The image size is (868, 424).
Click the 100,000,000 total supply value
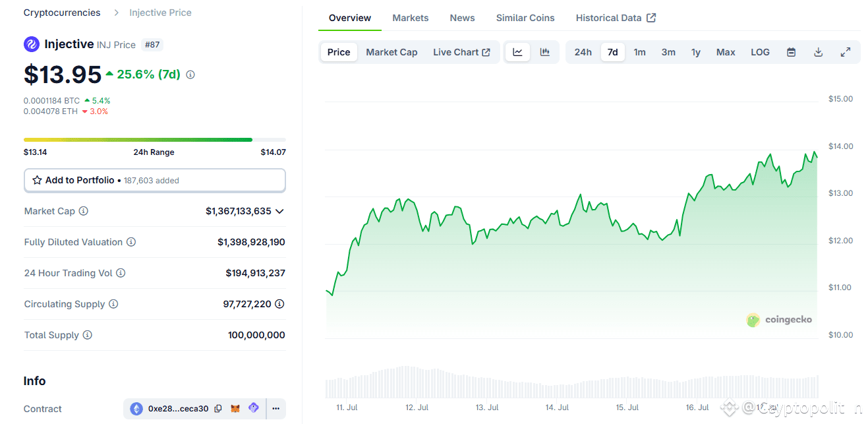click(256, 335)
